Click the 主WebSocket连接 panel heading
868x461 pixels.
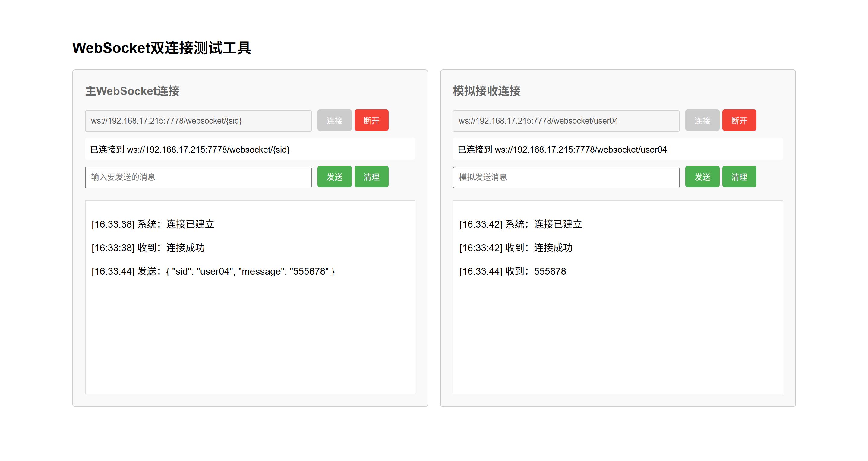coord(132,91)
